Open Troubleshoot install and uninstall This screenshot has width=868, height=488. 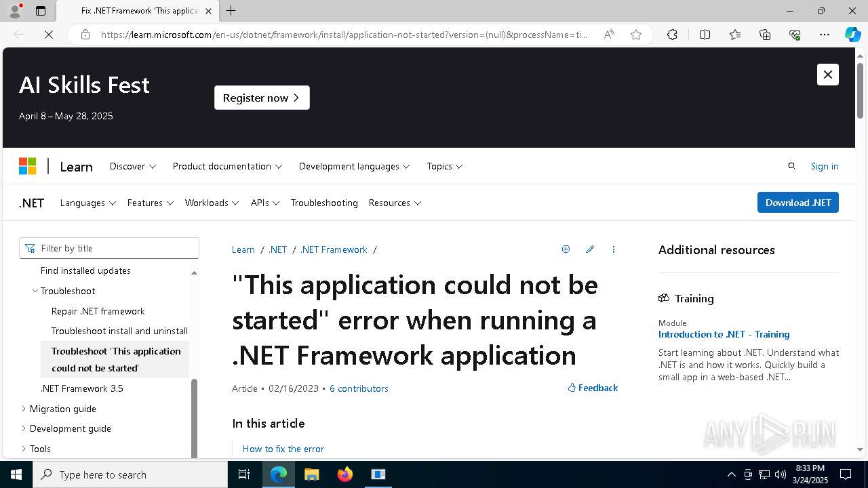click(119, 331)
